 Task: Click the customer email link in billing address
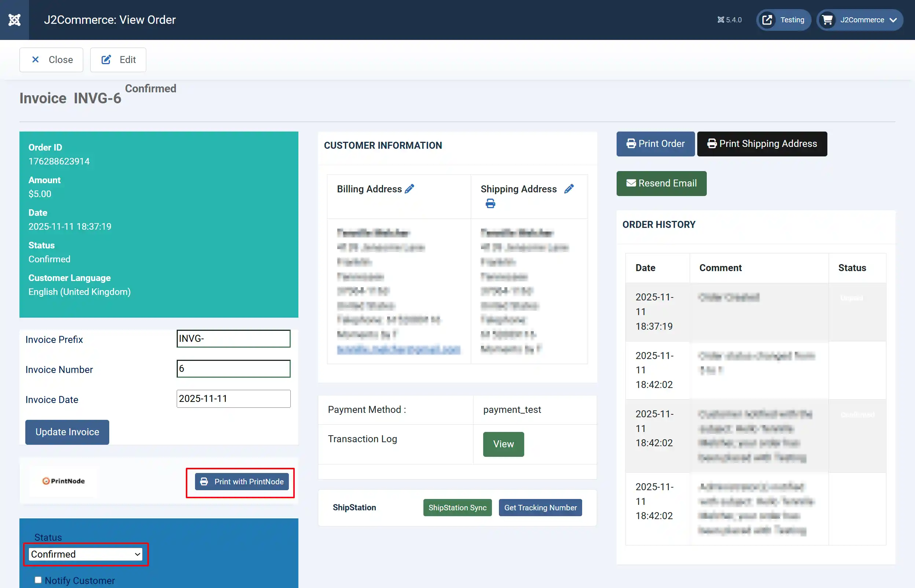pos(398,349)
